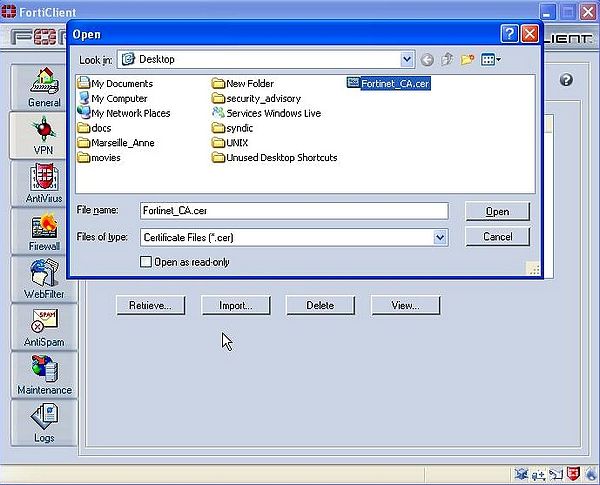Image resolution: width=600 pixels, height=485 pixels.
Task: Click the Import... button
Action: 236,305
